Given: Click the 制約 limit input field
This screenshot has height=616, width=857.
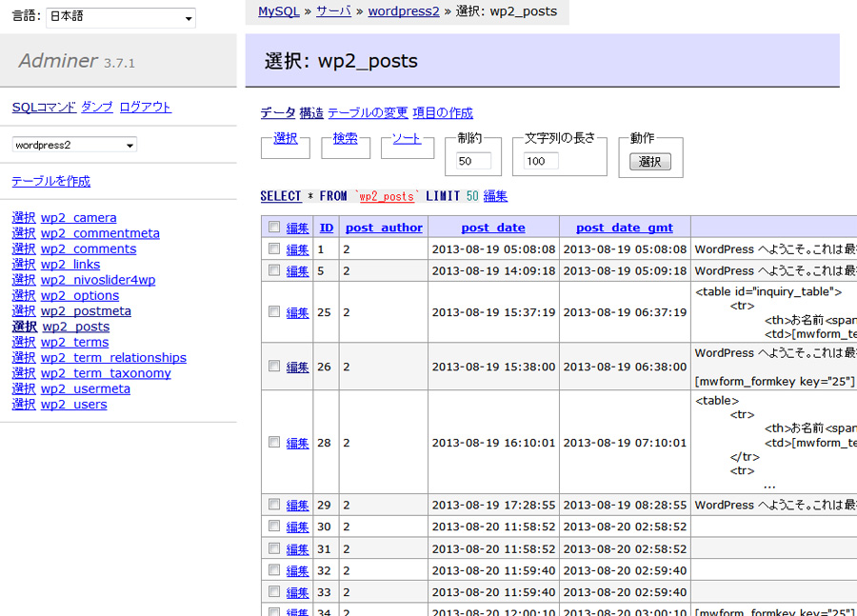Looking at the screenshot, I should coord(473,162).
